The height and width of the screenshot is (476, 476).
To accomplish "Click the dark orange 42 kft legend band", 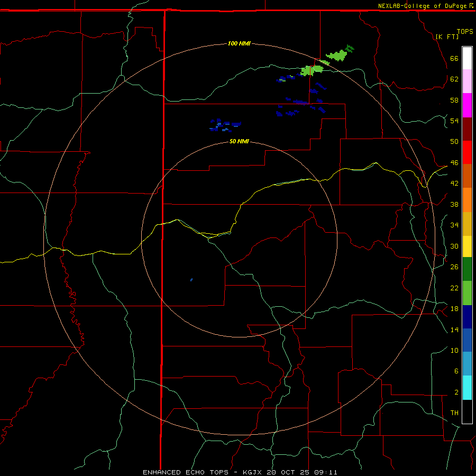I will (x=467, y=176).
